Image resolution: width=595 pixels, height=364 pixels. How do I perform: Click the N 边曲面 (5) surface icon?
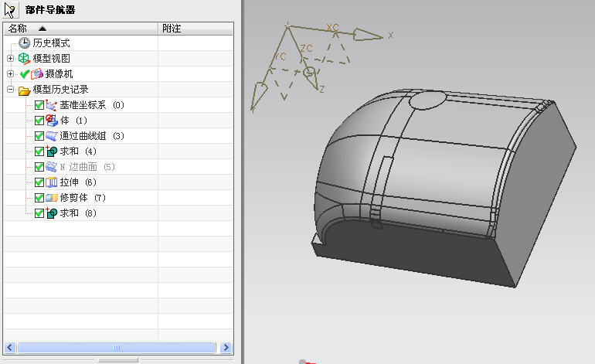click(52, 167)
